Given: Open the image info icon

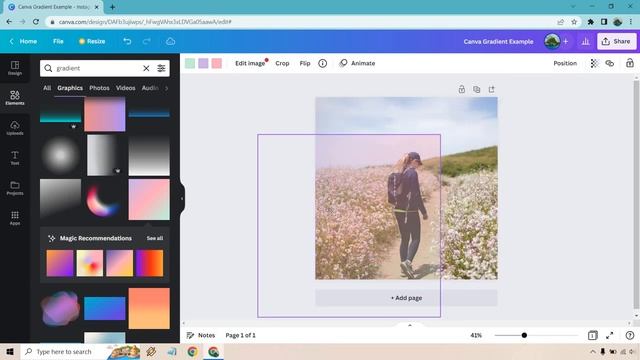Looking at the screenshot, I should pyautogui.click(x=322, y=63).
